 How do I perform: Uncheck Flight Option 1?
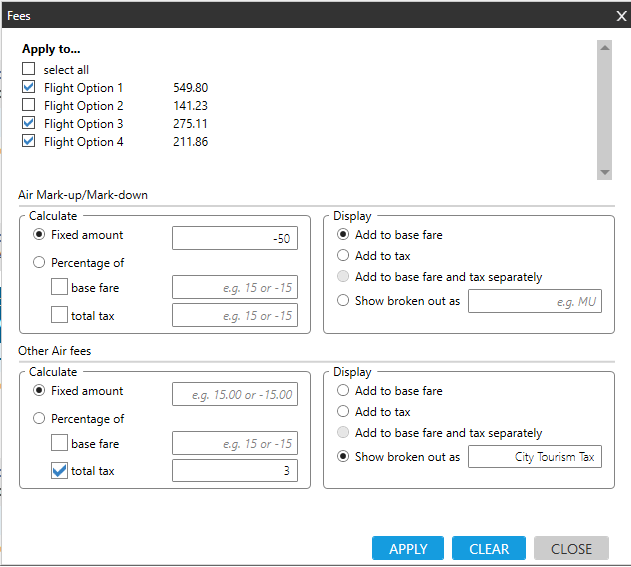coord(29,88)
